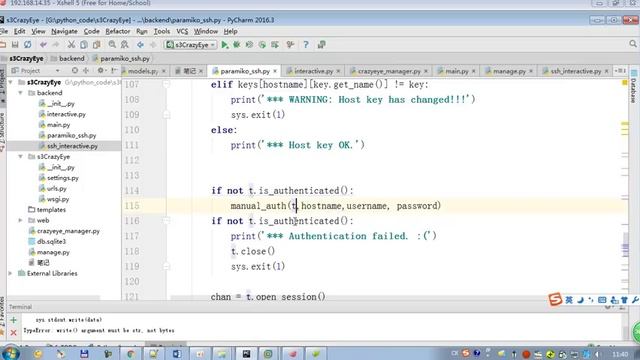Open the VCS update toolbar icon
640x360 pixels.
pyautogui.click(x=290, y=44)
